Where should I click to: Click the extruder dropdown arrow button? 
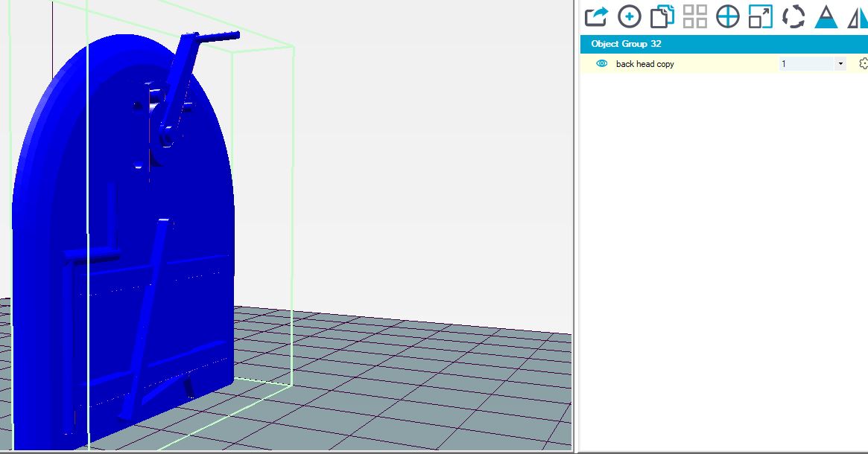[x=841, y=64]
